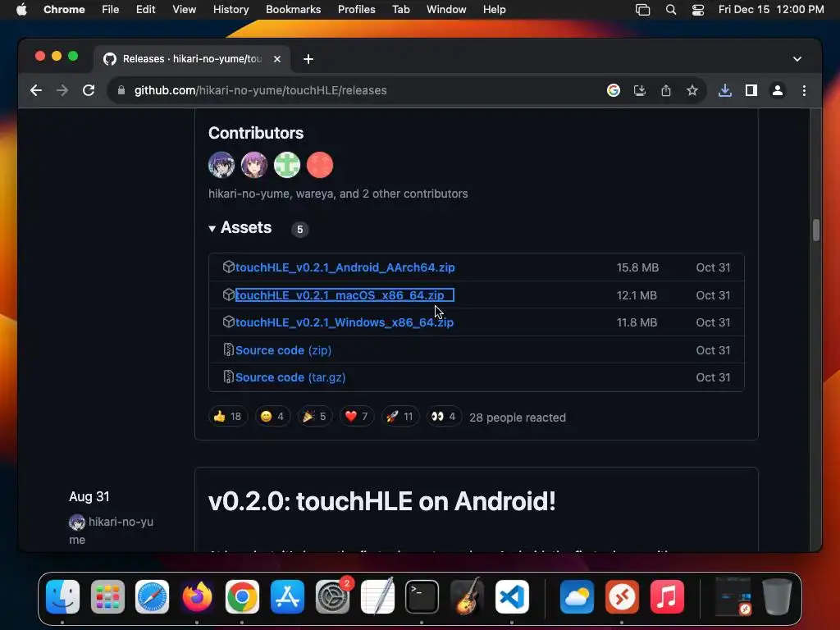Open the View menu
Image resolution: width=840 pixels, height=630 pixels.
pyautogui.click(x=185, y=10)
